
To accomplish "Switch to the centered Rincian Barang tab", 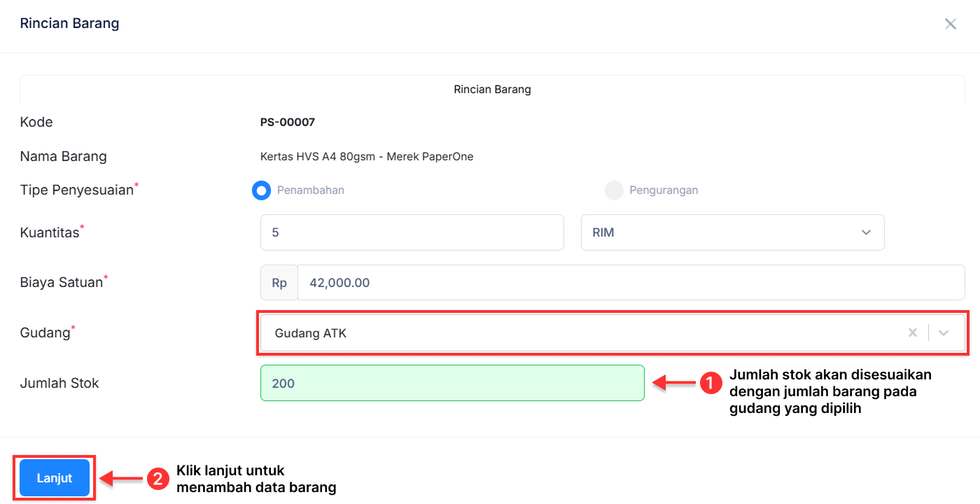I will click(492, 90).
